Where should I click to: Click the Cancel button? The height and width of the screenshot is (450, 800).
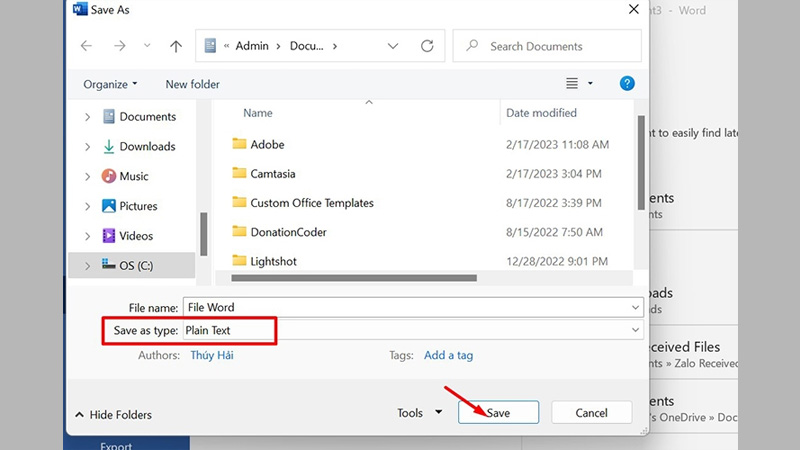[591, 412]
